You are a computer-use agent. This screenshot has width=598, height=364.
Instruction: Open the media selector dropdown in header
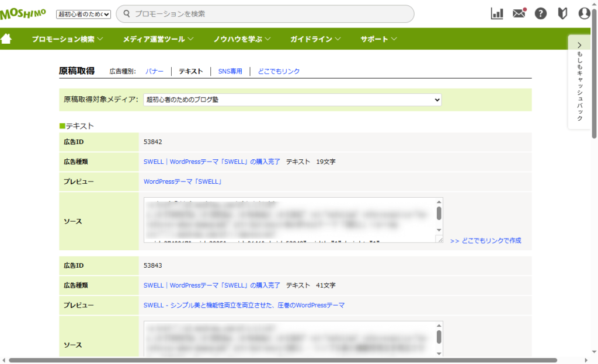pyautogui.click(x=84, y=14)
